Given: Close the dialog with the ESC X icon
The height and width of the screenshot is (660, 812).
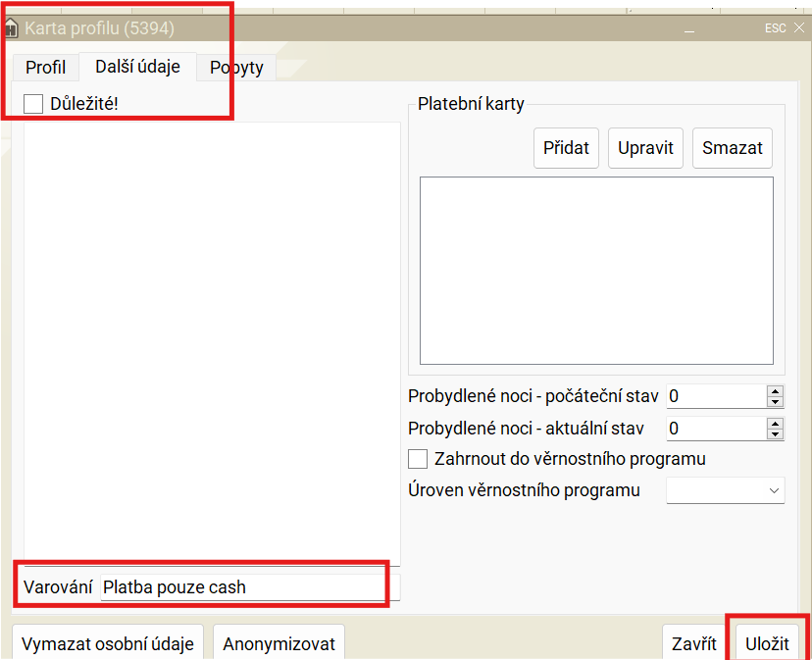Looking at the screenshot, I should click(798, 27).
